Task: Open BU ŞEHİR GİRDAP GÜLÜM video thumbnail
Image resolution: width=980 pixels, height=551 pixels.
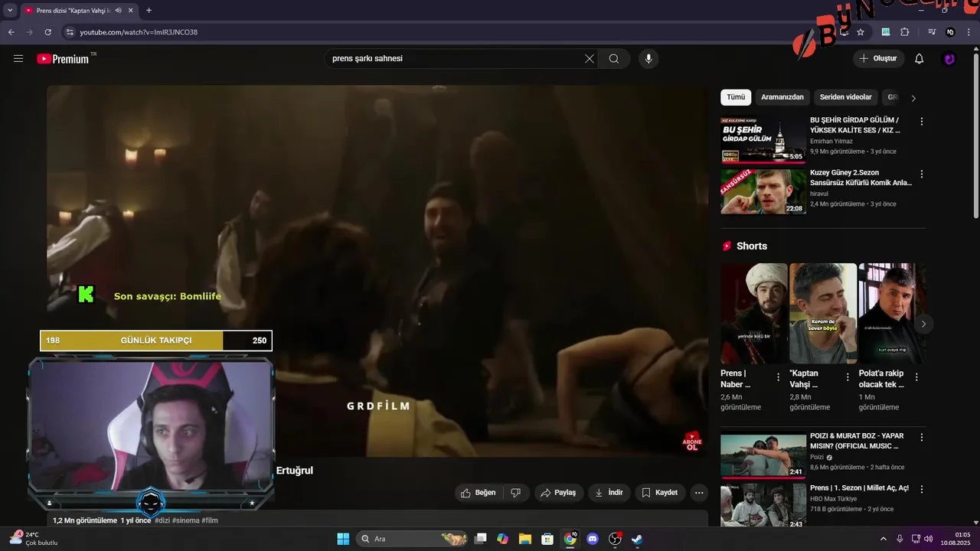Action: point(763,140)
